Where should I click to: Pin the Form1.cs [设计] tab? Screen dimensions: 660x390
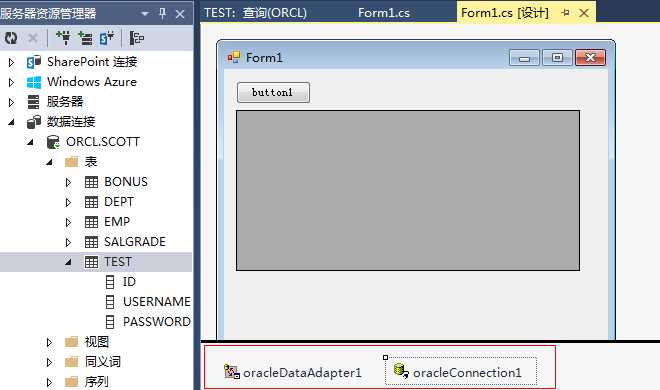coord(565,13)
